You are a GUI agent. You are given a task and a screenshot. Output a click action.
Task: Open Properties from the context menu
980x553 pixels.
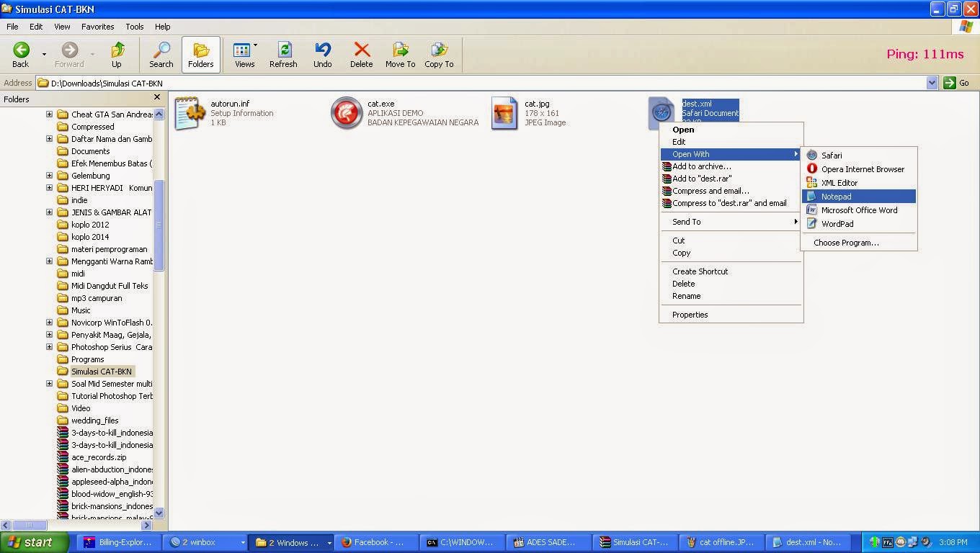coord(731,315)
